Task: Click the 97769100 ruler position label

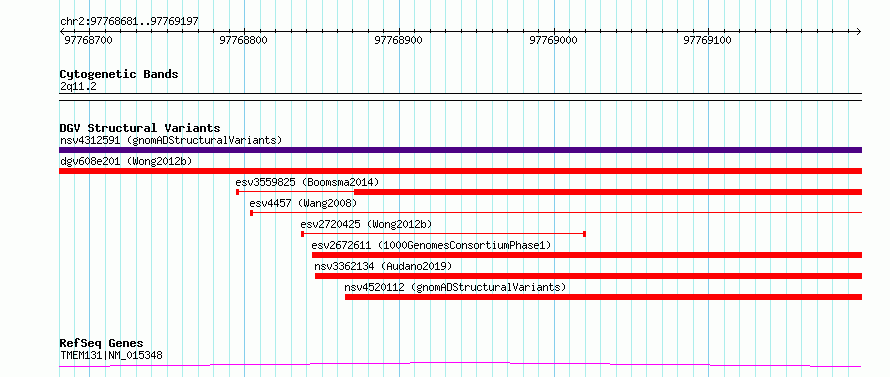Action: pyautogui.click(x=707, y=40)
